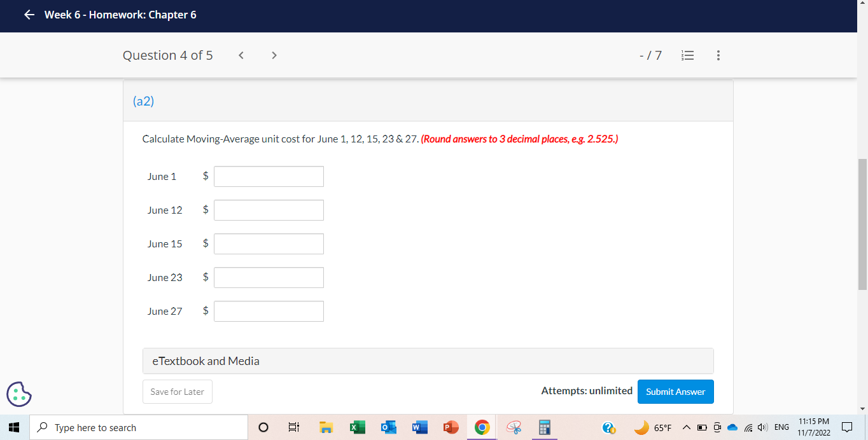Image resolution: width=868 pixels, height=440 pixels.
Task: Open OneDrive cloud tray icon
Action: (x=732, y=428)
